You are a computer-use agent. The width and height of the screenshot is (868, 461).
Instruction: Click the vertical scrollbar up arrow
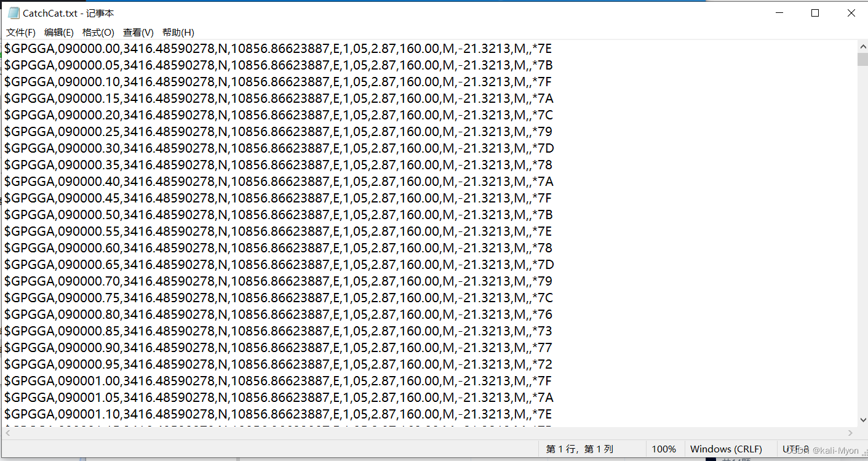862,46
